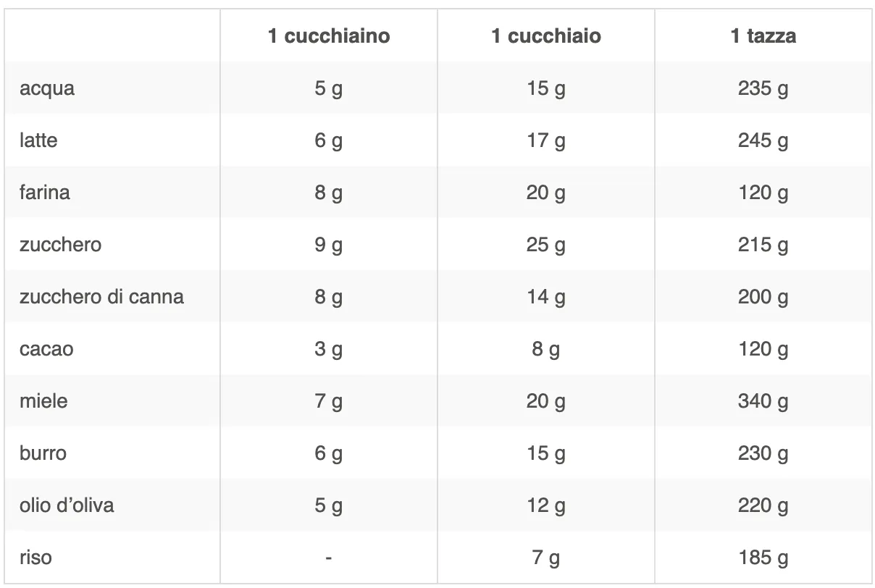Select the dash in riso's cucchiaino cell

click(x=329, y=558)
